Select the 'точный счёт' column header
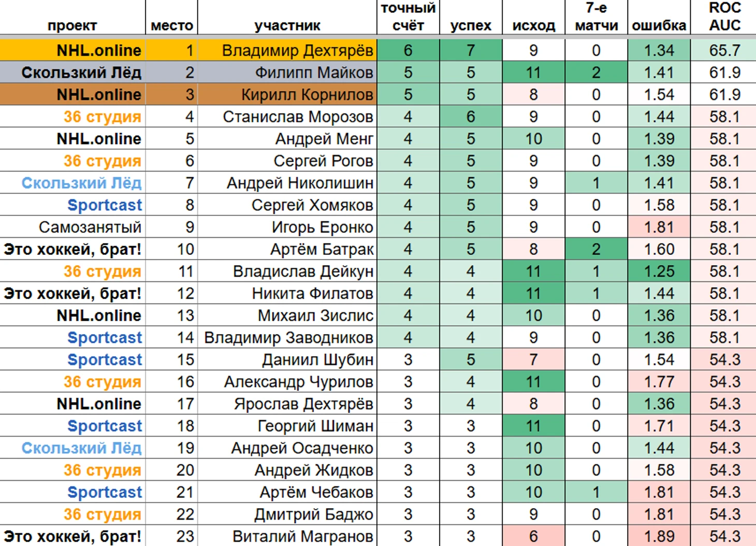The width and height of the screenshot is (756, 546). click(408, 17)
